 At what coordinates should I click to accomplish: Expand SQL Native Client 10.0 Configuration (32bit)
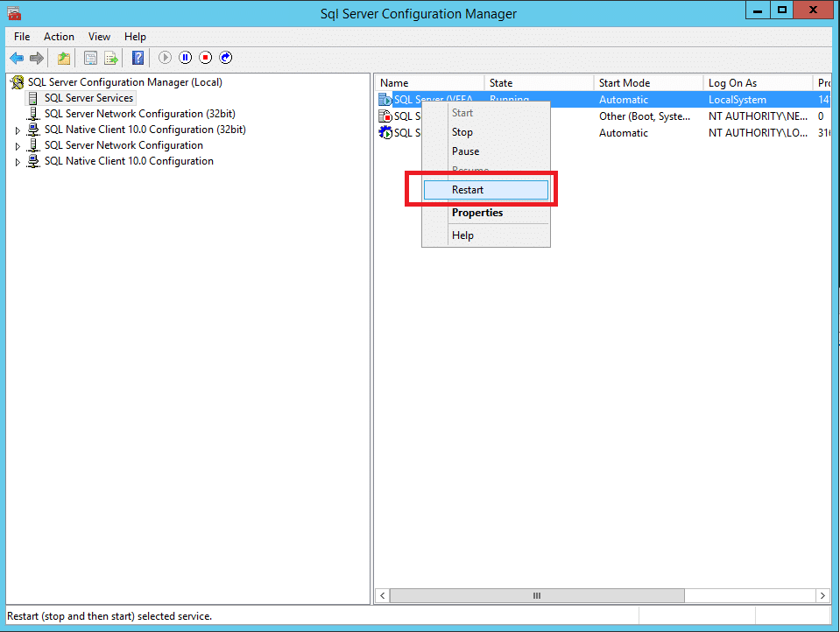tap(18, 130)
